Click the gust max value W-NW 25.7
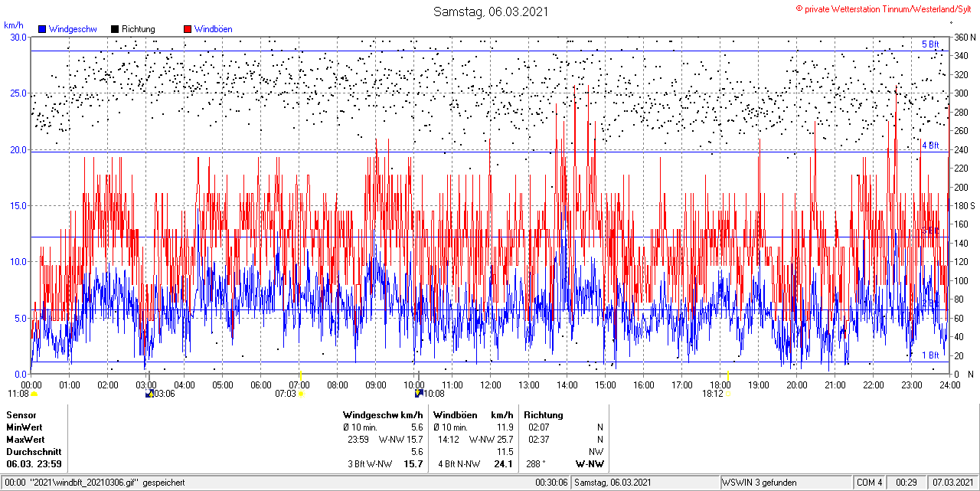Viewport: 980px width, 491px height. [490, 439]
